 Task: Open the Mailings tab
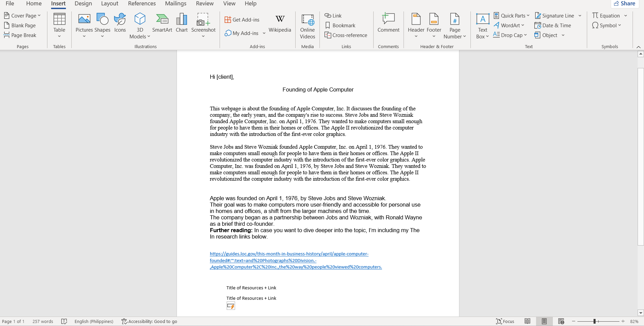pyautogui.click(x=176, y=4)
